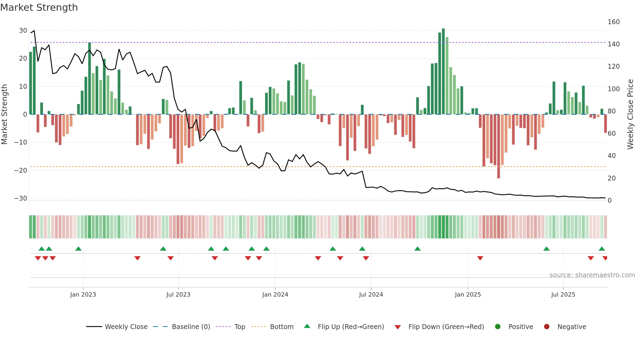Viewport: 644px width, 362px height.
Task: Toggle the Bottom legend entry
Action: click(x=272, y=327)
